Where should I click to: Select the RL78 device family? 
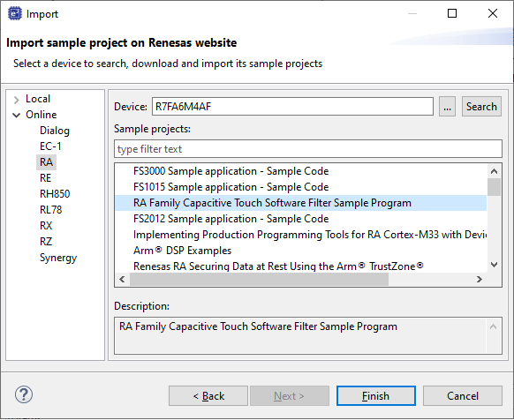coord(51,210)
